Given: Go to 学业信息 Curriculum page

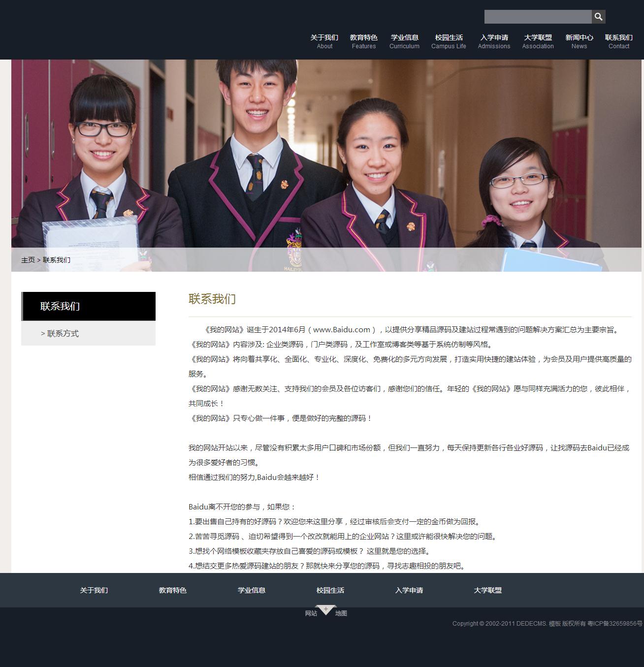Looking at the screenshot, I should click(x=404, y=41).
